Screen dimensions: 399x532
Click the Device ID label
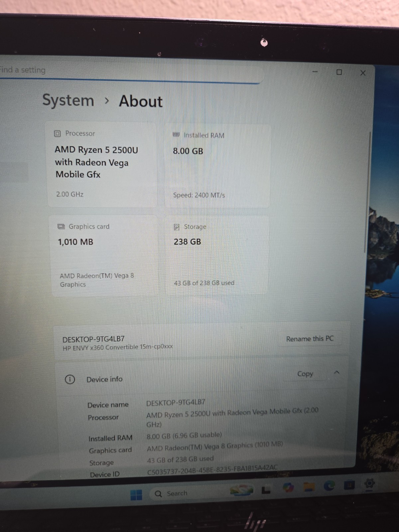(x=105, y=474)
